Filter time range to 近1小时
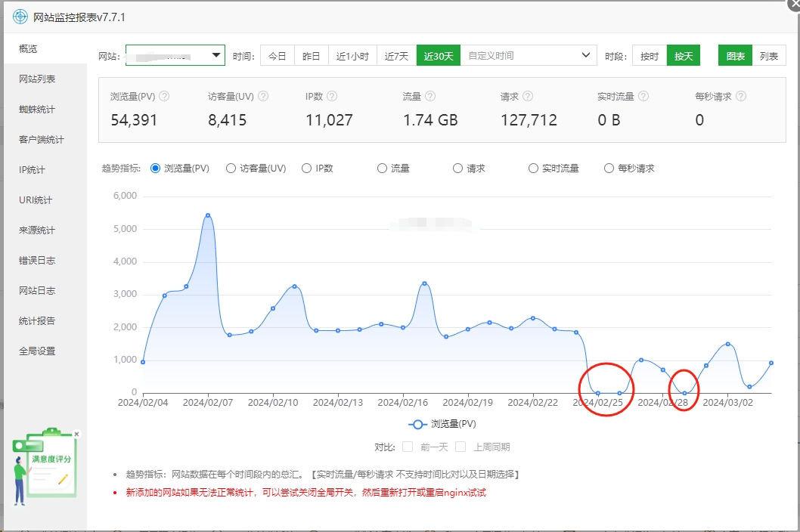 coord(352,56)
